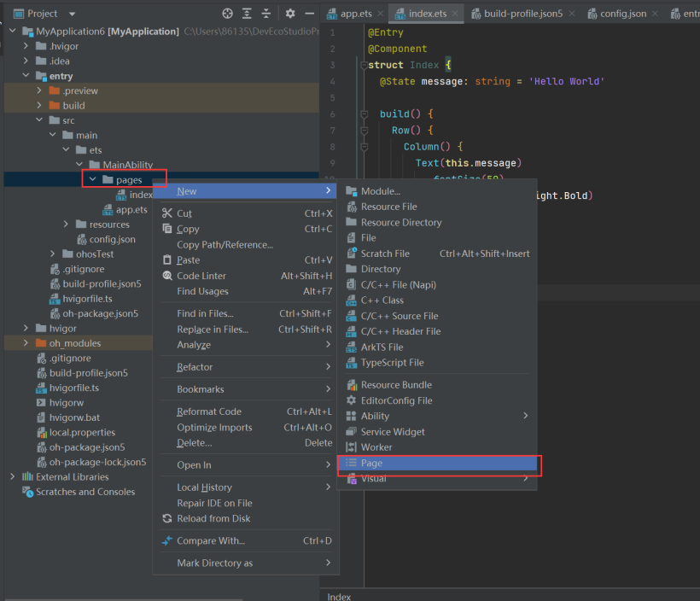Image resolution: width=700 pixels, height=601 pixels.
Task: Create new Resource Directory
Action: pos(437,222)
